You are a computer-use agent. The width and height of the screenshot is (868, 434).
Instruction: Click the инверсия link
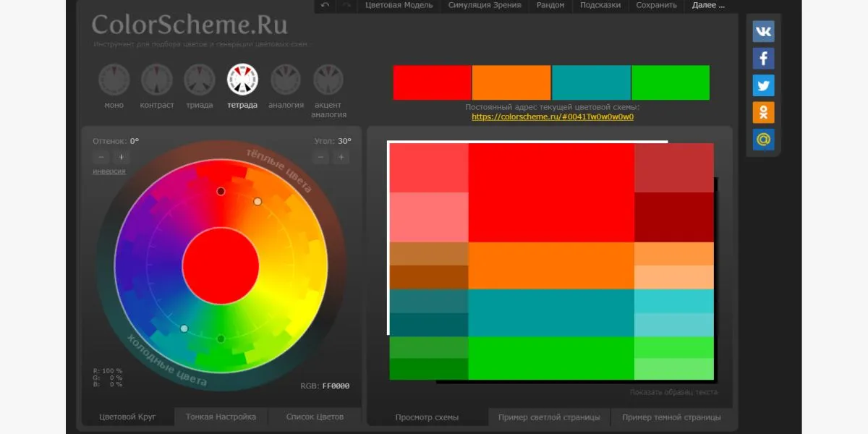click(109, 171)
